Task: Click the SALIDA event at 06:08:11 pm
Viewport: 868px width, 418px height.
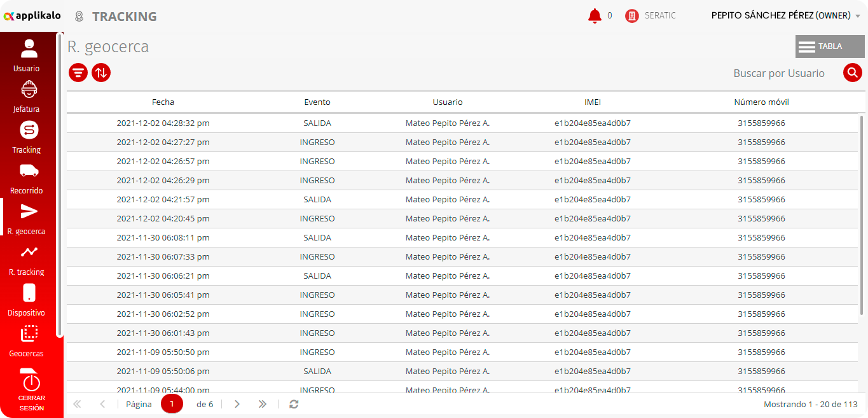Action: click(317, 238)
